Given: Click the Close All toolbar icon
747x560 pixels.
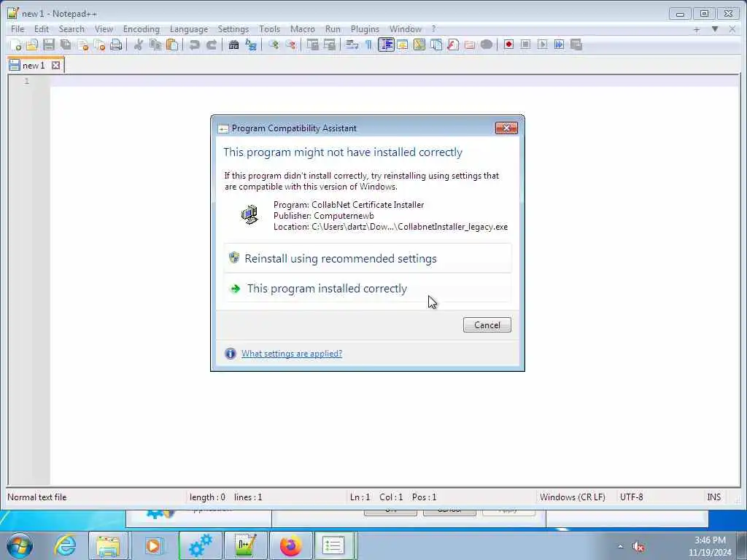Looking at the screenshot, I should pos(99,44).
